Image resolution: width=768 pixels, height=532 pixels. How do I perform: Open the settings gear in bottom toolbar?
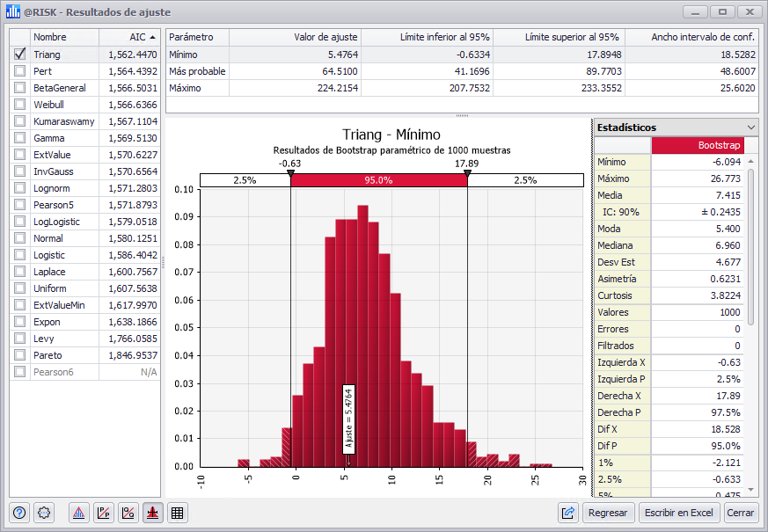(45, 513)
